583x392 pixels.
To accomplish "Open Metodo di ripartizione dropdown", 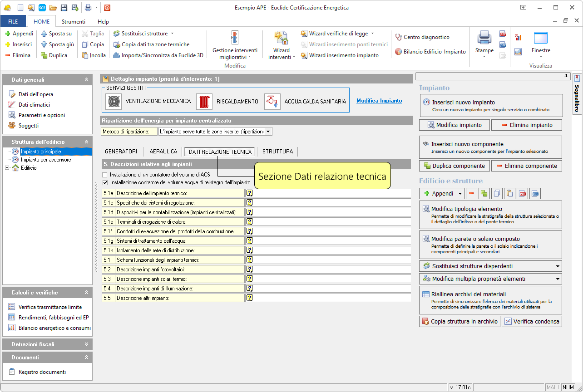I will 268,132.
